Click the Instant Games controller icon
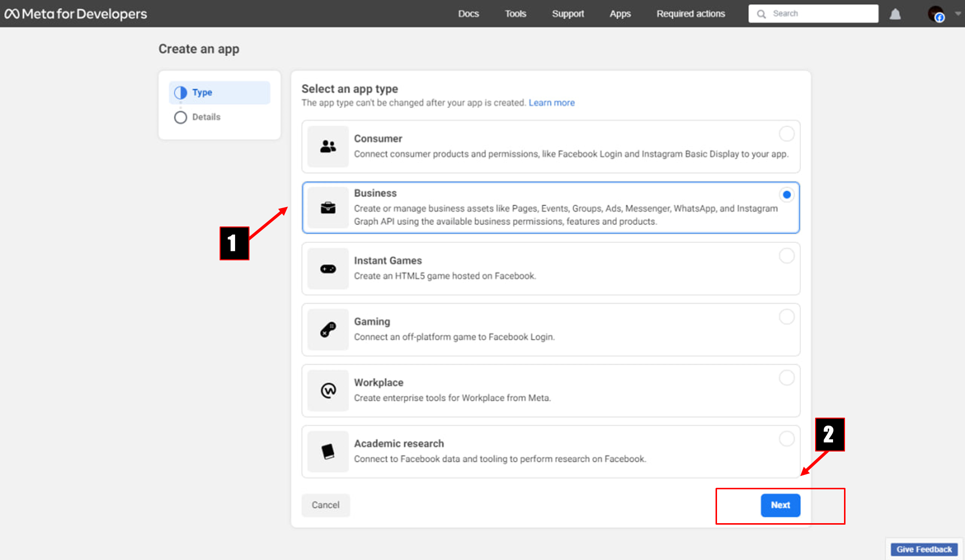The height and width of the screenshot is (560, 965). click(x=328, y=269)
